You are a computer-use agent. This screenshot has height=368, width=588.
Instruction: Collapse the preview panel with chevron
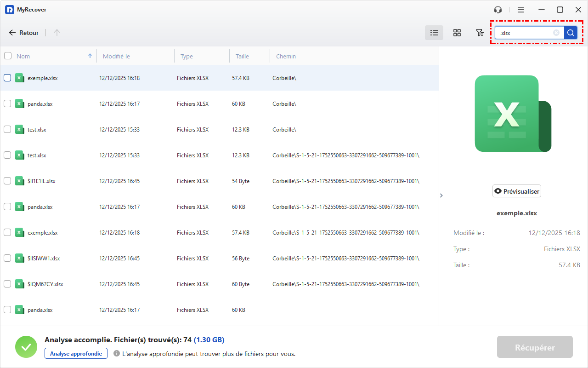tap(441, 195)
